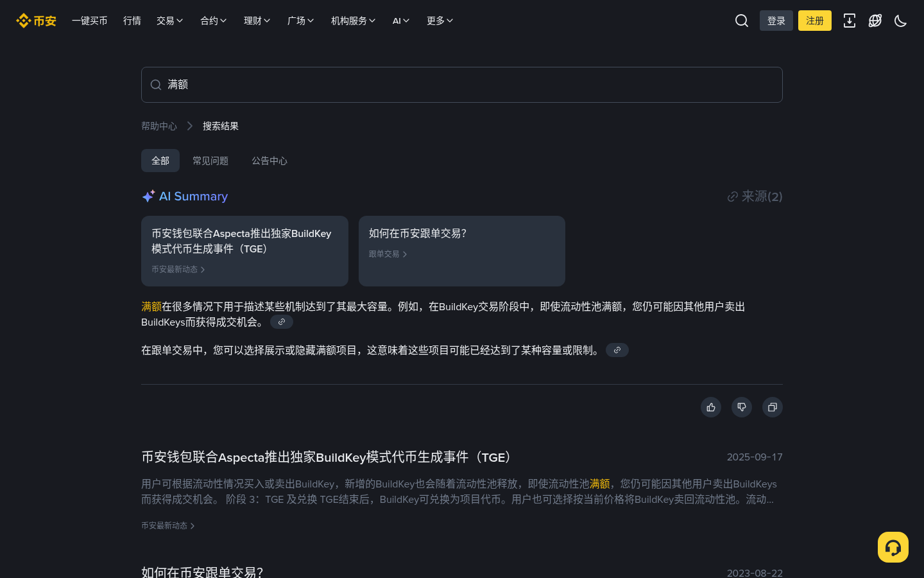Open the search magnifier in header
The image size is (924, 578).
pyautogui.click(x=742, y=21)
